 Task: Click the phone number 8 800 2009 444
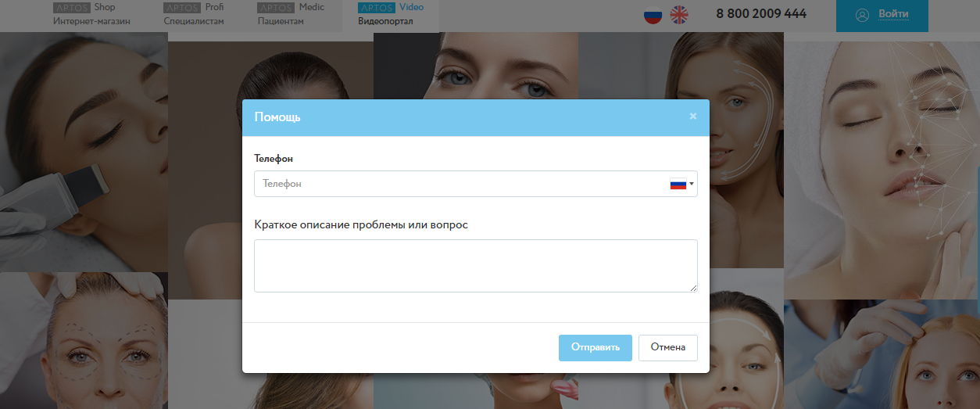tap(761, 14)
